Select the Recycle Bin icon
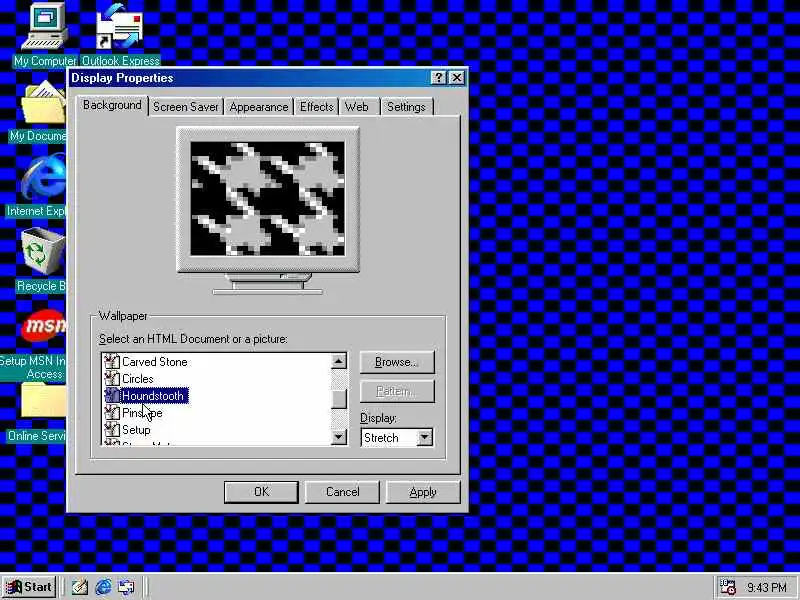The width and height of the screenshot is (800, 600). (44, 251)
